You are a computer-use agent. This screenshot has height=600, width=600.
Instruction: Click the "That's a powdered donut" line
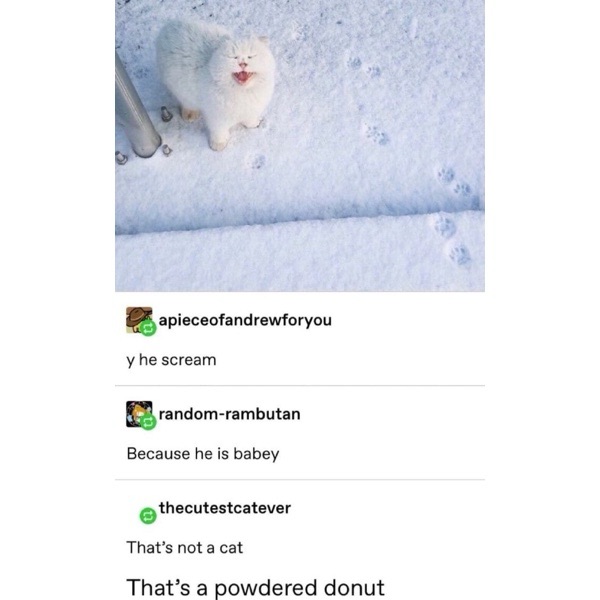pyautogui.click(x=255, y=587)
